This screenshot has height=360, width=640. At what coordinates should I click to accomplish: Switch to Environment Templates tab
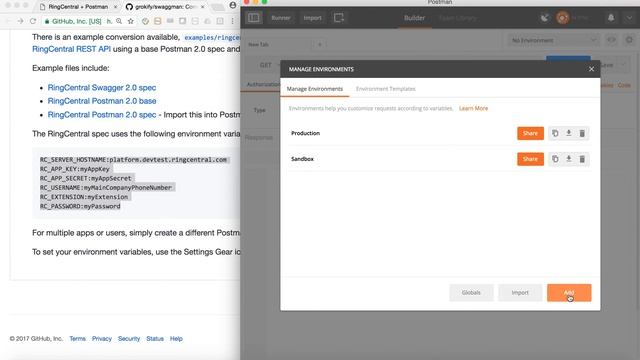tap(386, 89)
